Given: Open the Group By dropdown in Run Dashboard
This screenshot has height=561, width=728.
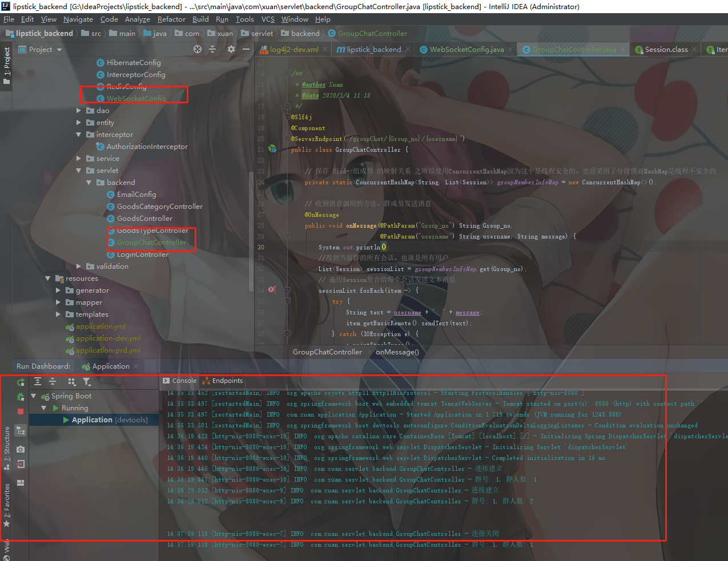Looking at the screenshot, I should pos(72,382).
